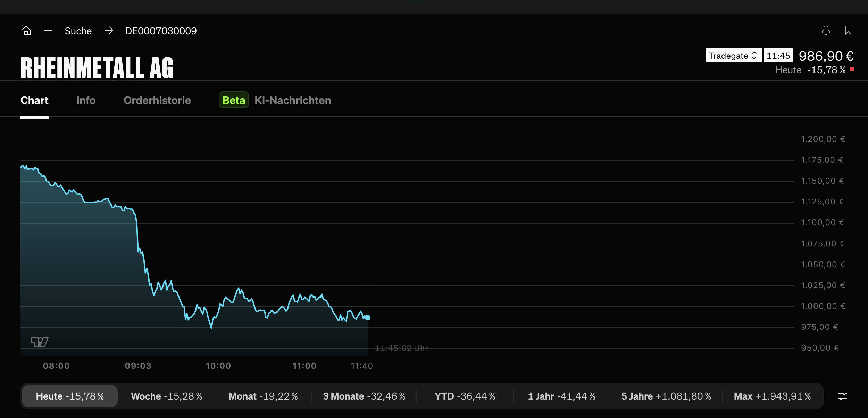Click the DE0007030009 breadcrumb
This screenshot has width=868, height=418.
161,31
